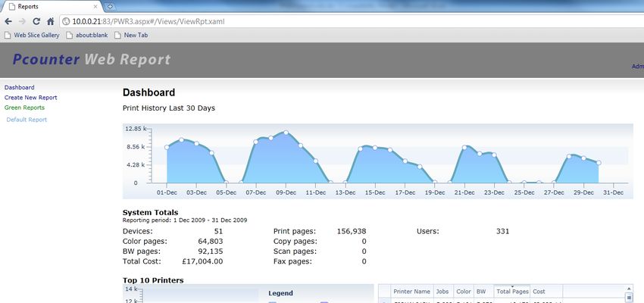The height and width of the screenshot is (303, 644).
Task: Click the site info icon in address bar
Action: (x=66, y=21)
